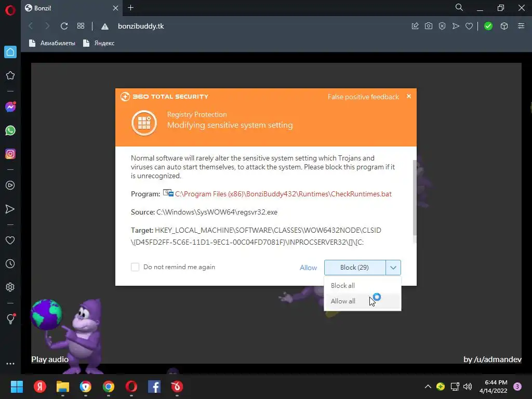Choose Block all from the dropdown

point(362,285)
